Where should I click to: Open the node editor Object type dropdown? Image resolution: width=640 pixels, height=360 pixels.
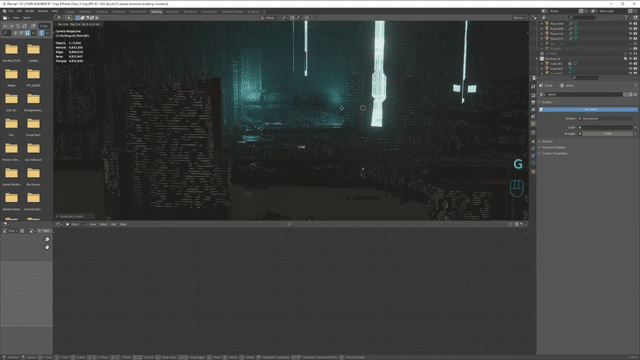(x=76, y=224)
